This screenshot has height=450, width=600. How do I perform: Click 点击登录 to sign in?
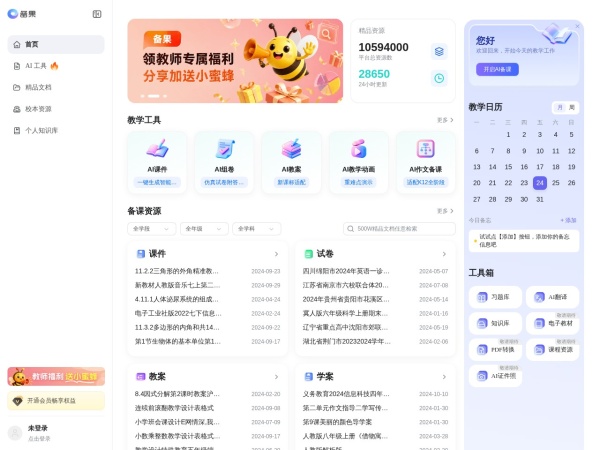39,439
